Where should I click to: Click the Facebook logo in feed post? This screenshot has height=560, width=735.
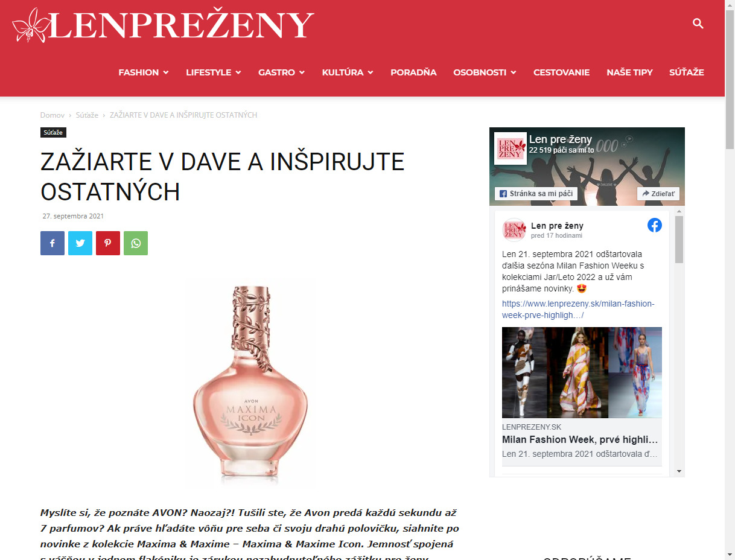click(x=655, y=225)
